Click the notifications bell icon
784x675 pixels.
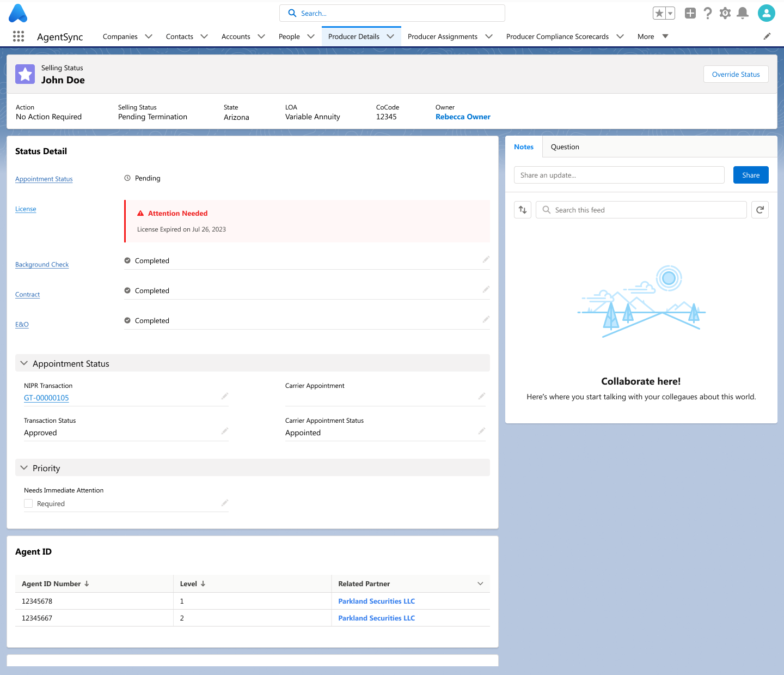click(x=742, y=13)
